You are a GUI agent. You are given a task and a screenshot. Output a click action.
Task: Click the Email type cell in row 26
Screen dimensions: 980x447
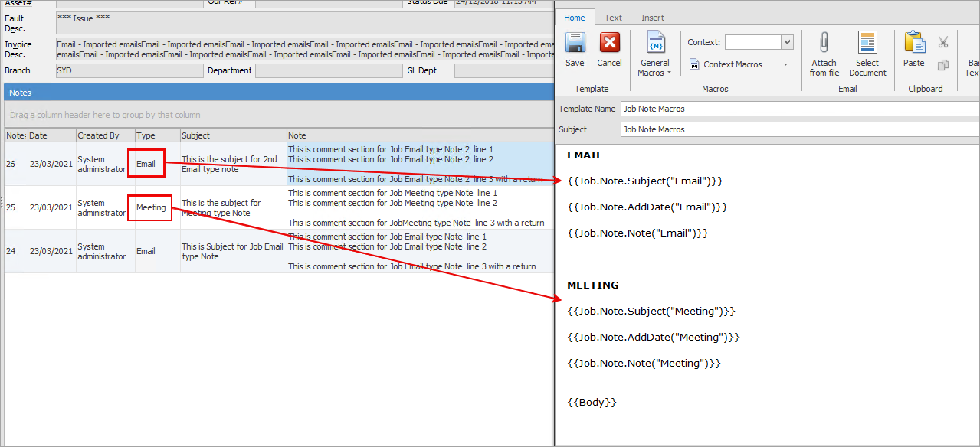146,164
